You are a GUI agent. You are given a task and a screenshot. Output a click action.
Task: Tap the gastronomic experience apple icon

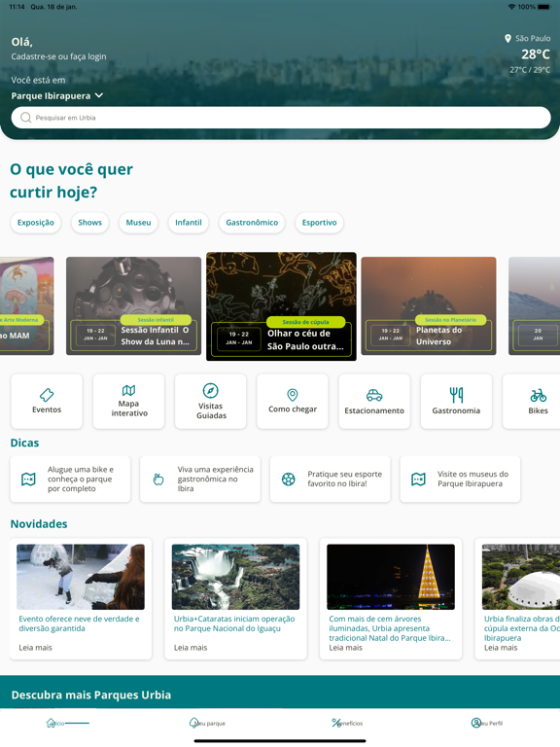coord(158,479)
